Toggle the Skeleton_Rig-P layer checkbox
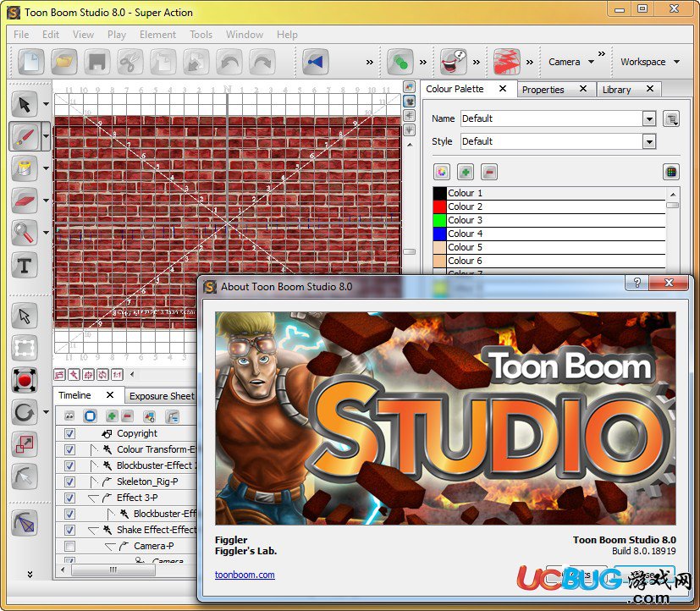This screenshot has height=611, width=700. [69, 482]
